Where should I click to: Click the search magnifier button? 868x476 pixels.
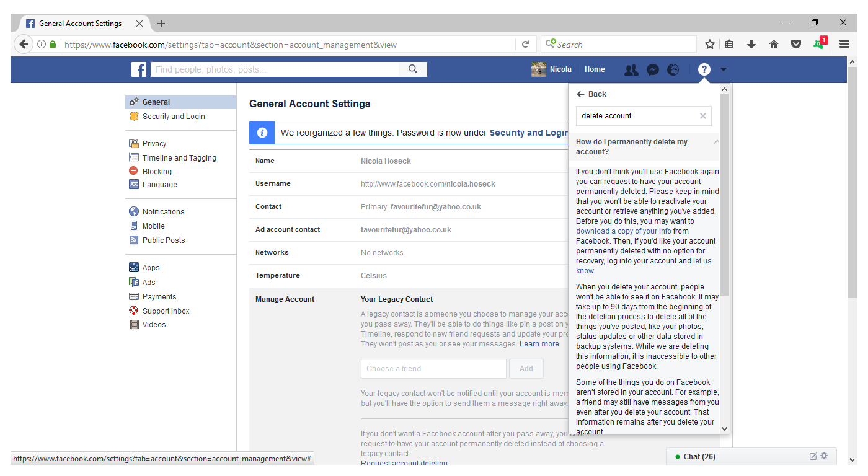[x=413, y=69]
